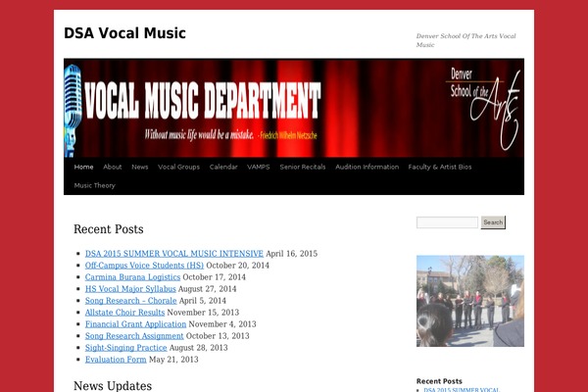Screen dimensions: 588x392
Task: Open the Senior Recitals menu item
Action: pyautogui.click(x=303, y=167)
